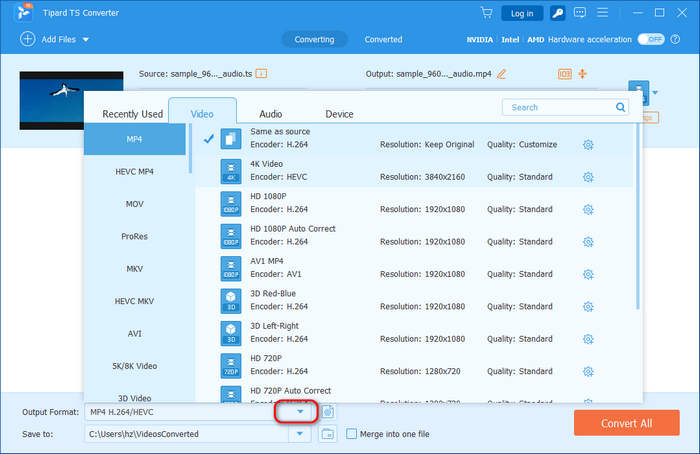Toggle Hardware acceleration switch
700x454 pixels.
pyautogui.click(x=652, y=39)
